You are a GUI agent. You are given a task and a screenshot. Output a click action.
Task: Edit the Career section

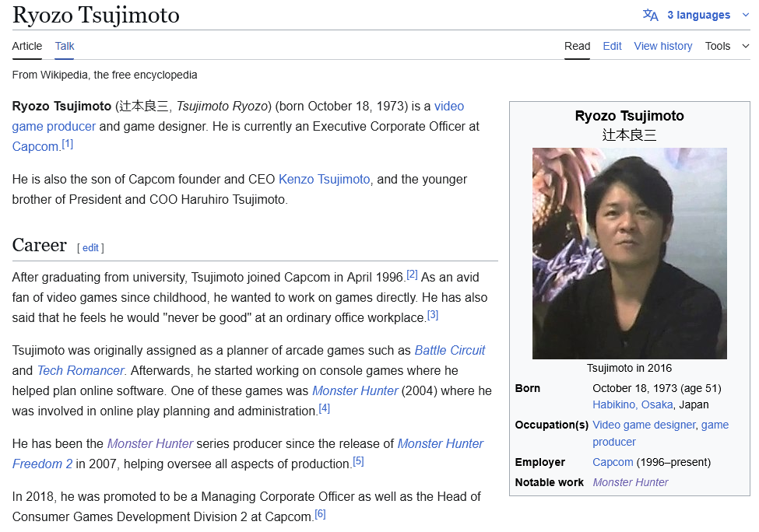point(90,247)
